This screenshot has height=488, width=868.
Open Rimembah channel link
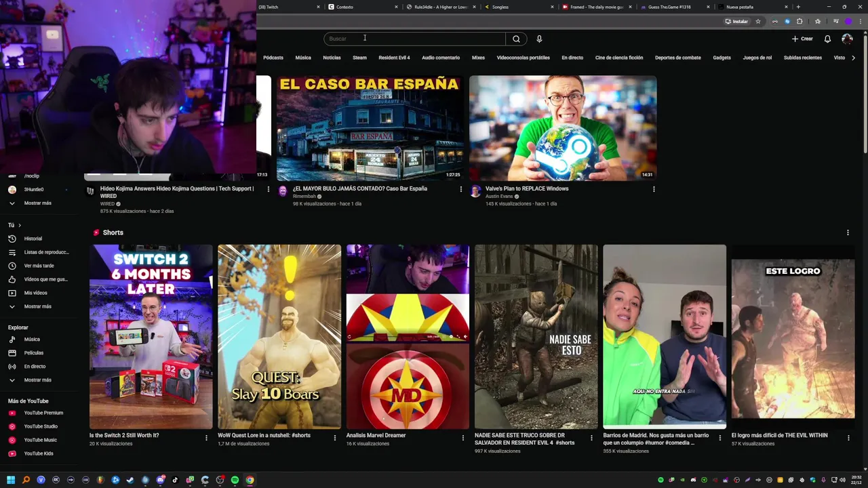pos(304,197)
